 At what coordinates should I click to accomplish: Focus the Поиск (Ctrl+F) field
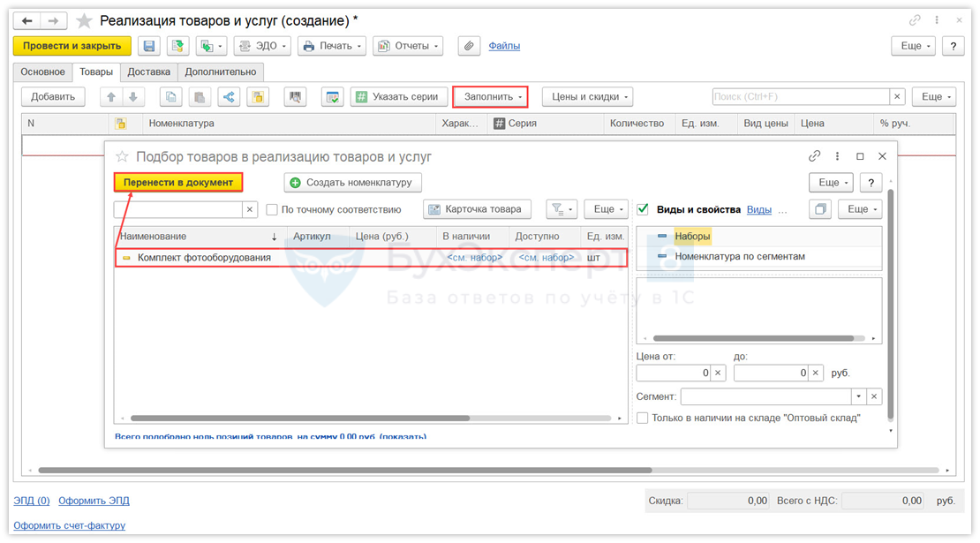(x=801, y=97)
